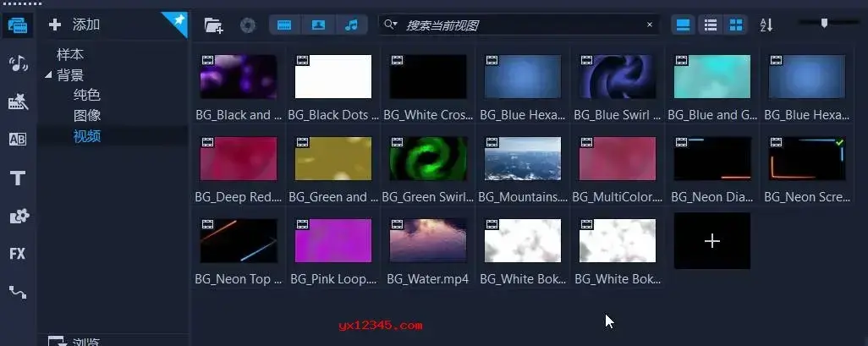
Task: Open the Title T icon
Action: tap(18, 178)
